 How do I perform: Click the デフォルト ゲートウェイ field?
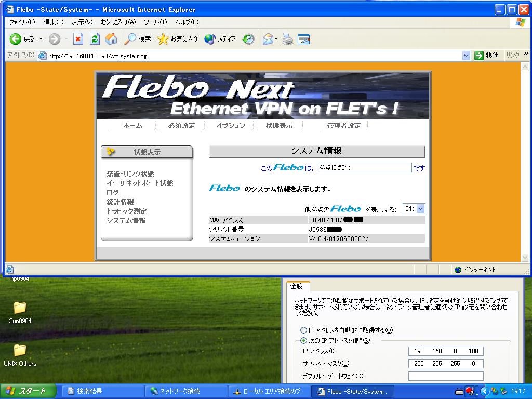pos(446,376)
